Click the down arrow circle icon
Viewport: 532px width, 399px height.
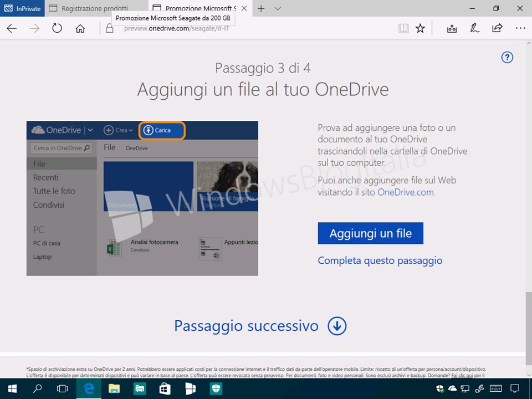(x=337, y=326)
